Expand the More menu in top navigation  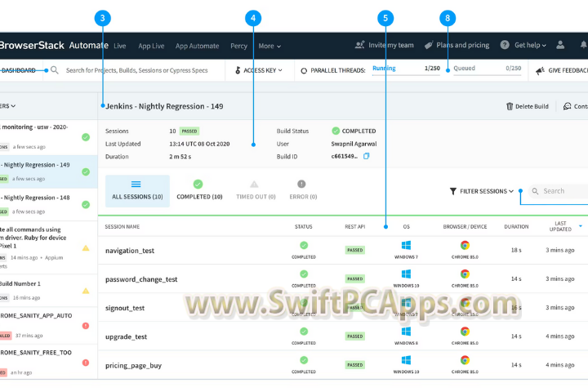pos(269,46)
